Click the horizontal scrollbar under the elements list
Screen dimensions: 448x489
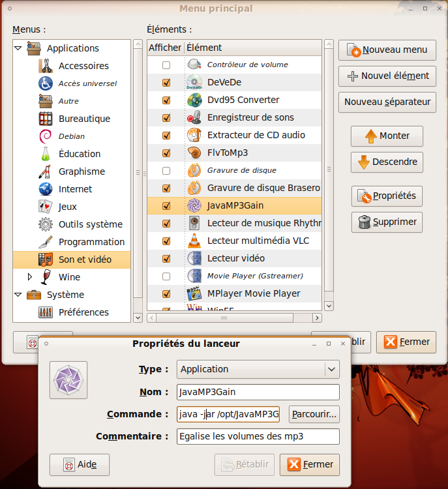(235, 318)
